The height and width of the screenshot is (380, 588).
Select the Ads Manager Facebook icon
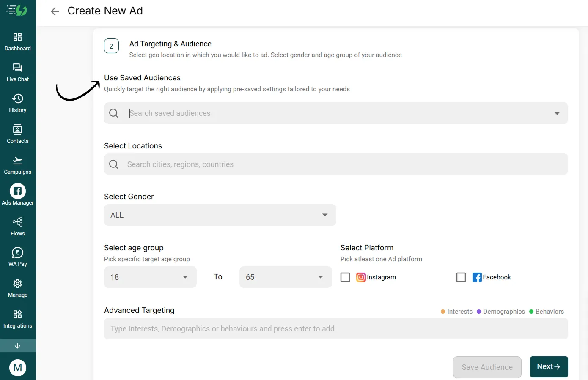click(17, 191)
